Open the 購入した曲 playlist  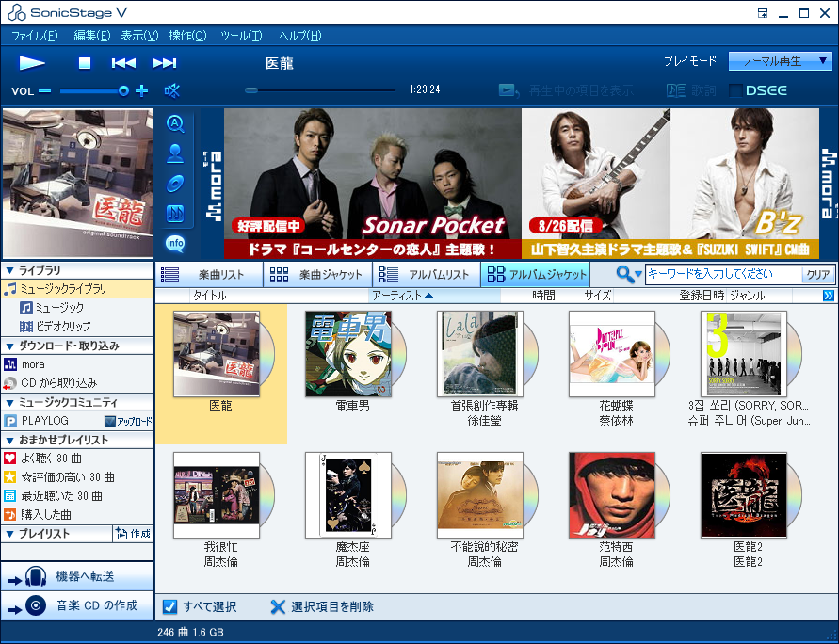pos(38,515)
